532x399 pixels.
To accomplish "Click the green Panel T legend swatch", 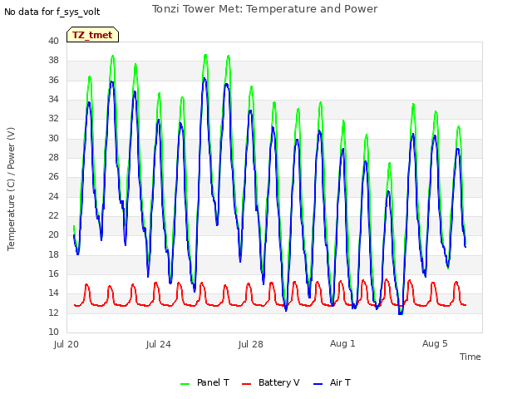I will pyautogui.click(x=185, y=384).
